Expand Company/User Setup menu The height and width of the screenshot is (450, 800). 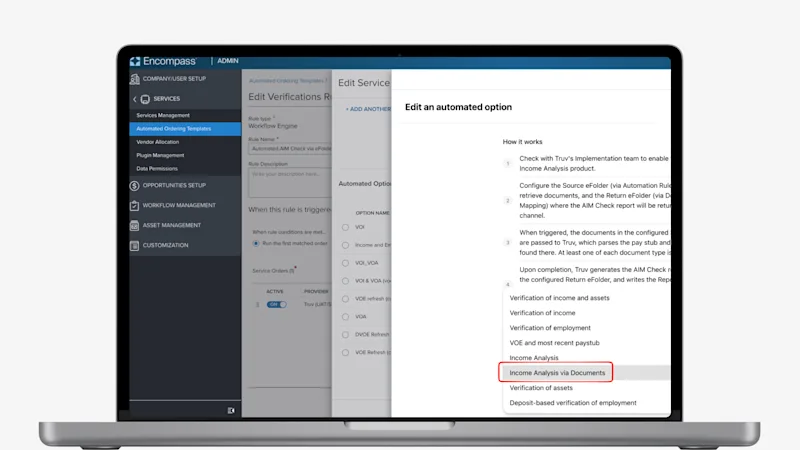point(174,79)
